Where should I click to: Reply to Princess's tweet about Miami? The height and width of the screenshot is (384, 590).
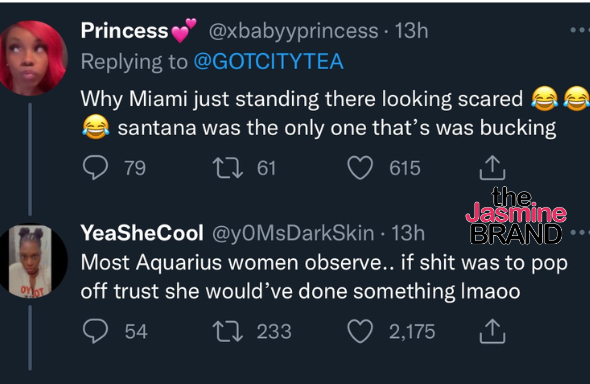(96, 168)
